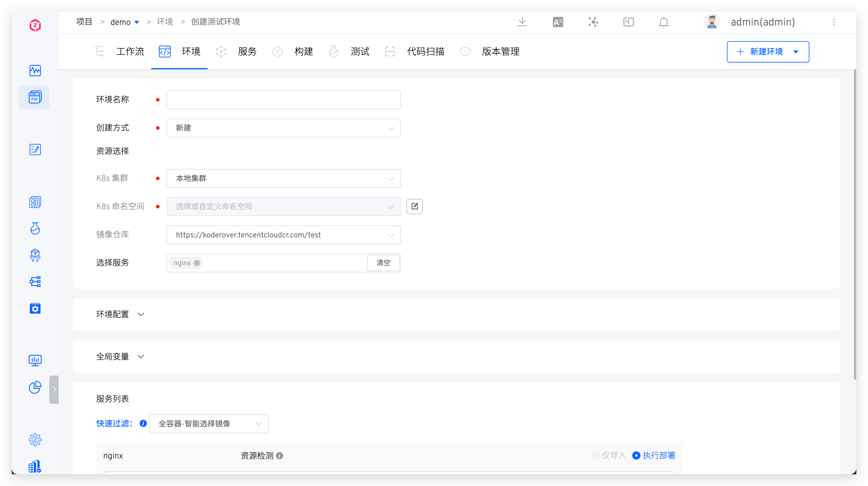Switch language using the A文 icon
This screenshot has height=486, width=868.
[x=558, y=22]
